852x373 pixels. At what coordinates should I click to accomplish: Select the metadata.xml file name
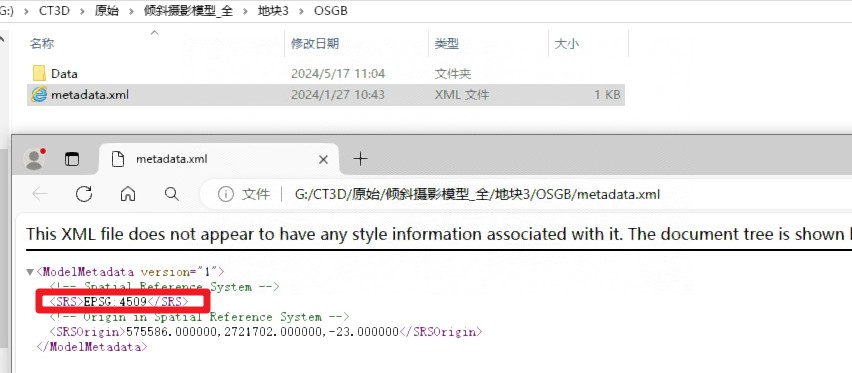coord(90,95)
